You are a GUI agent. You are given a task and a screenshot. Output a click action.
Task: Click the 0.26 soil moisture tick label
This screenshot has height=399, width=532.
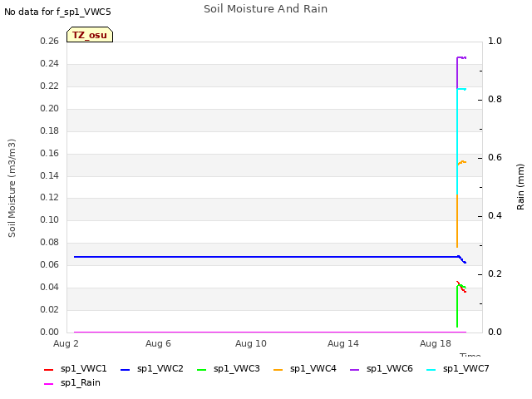click(50, 41)
